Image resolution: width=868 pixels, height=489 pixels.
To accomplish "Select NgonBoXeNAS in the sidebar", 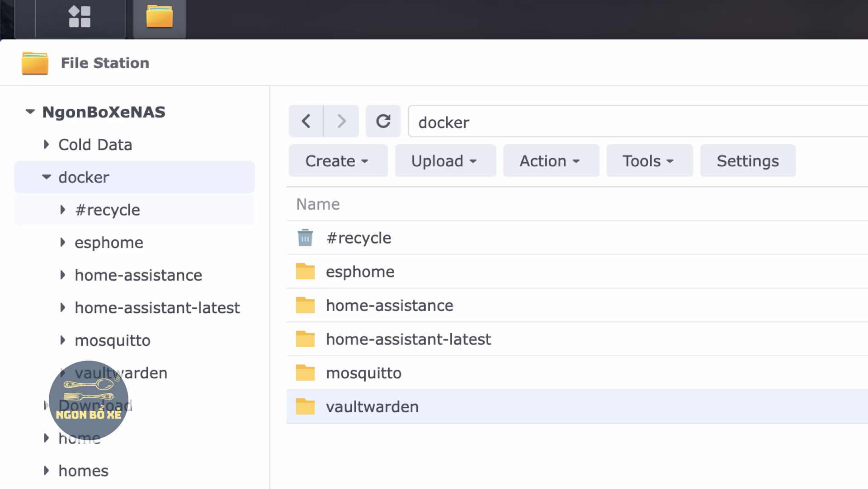I will pyautogui.click(x=104, y=112).
